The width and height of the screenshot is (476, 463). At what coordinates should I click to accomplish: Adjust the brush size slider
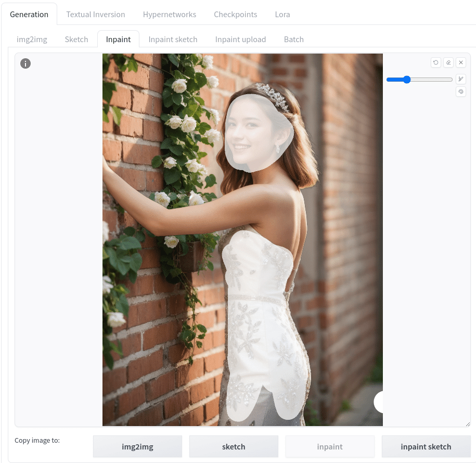coord(419,80)
